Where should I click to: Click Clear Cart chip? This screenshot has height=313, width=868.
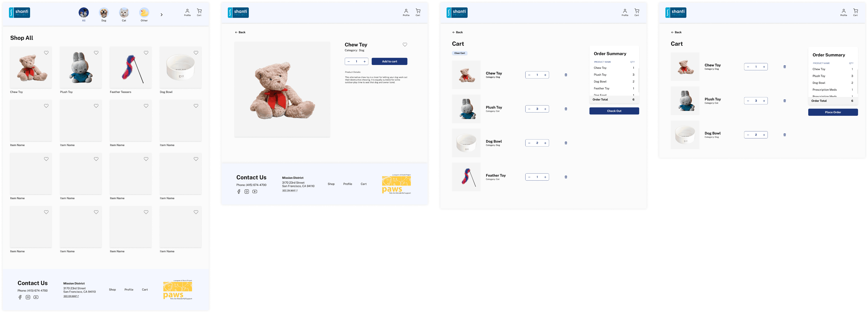(459, 53)
